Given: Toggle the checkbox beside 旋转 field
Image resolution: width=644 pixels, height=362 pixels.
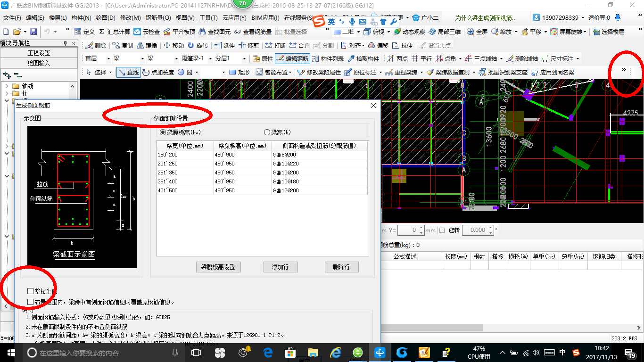Looking at the screenshot, I should tap(442, 230).
